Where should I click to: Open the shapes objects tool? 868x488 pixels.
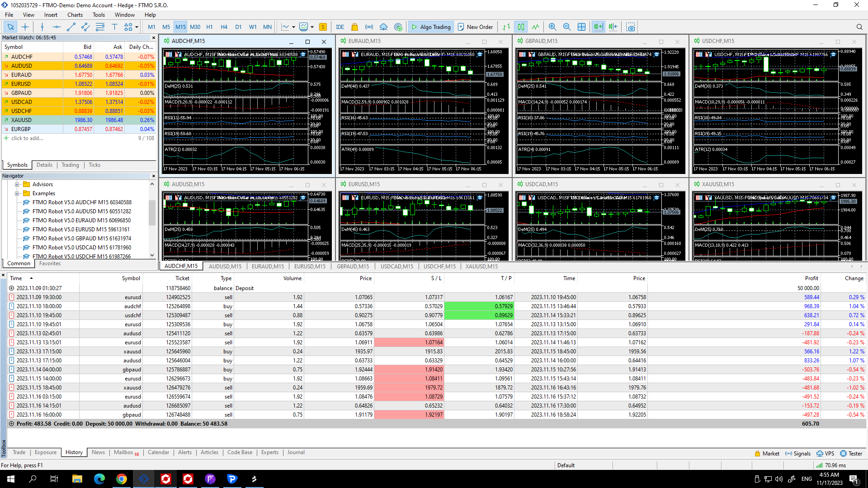coord(128,27)
